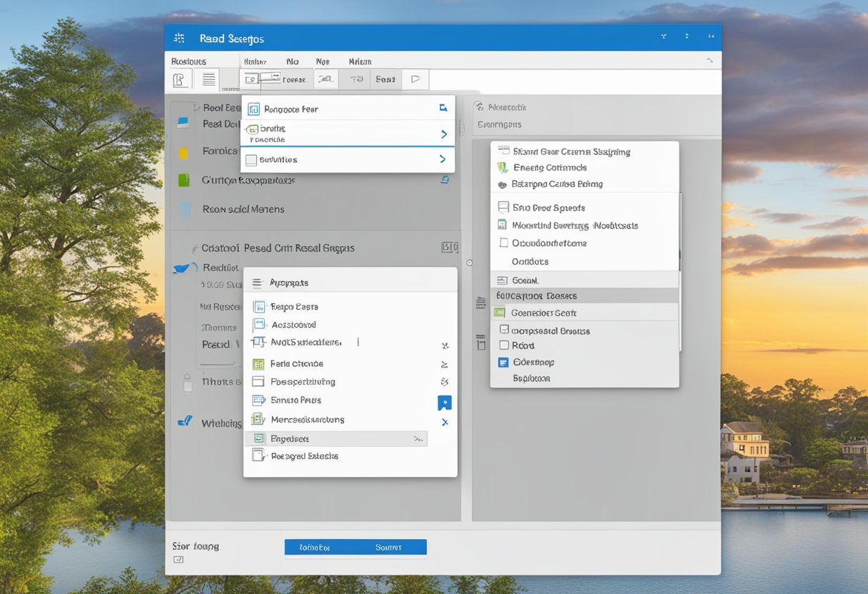The width and height of the screenshot is (868, 594).
Task: Click the 'Beas' toolbar button
Action: (x=385, y=79)
